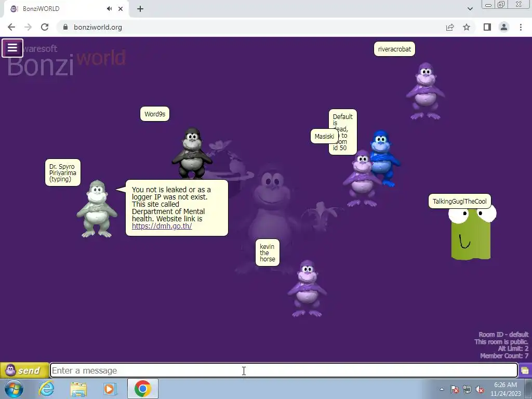This screenshot has width=532, height=399.
Task: Open the hamburger menu button
Action: [x=12, y=48]
